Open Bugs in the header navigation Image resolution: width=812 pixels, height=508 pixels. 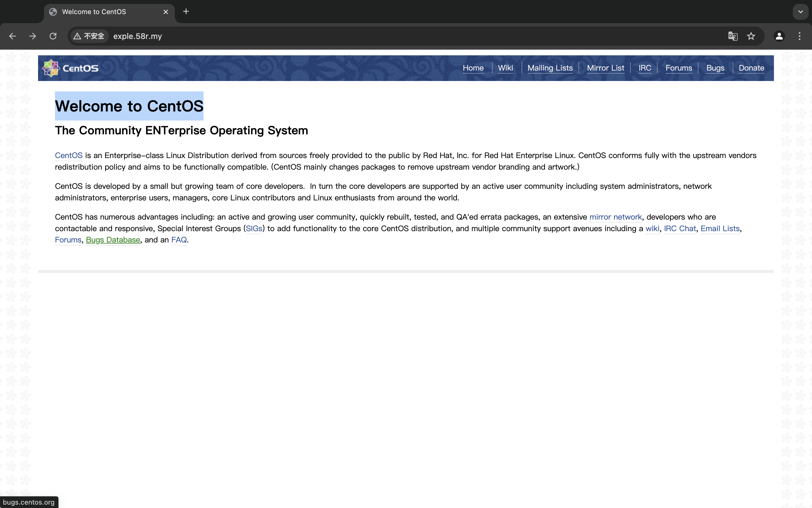click(x=715, y=68)
